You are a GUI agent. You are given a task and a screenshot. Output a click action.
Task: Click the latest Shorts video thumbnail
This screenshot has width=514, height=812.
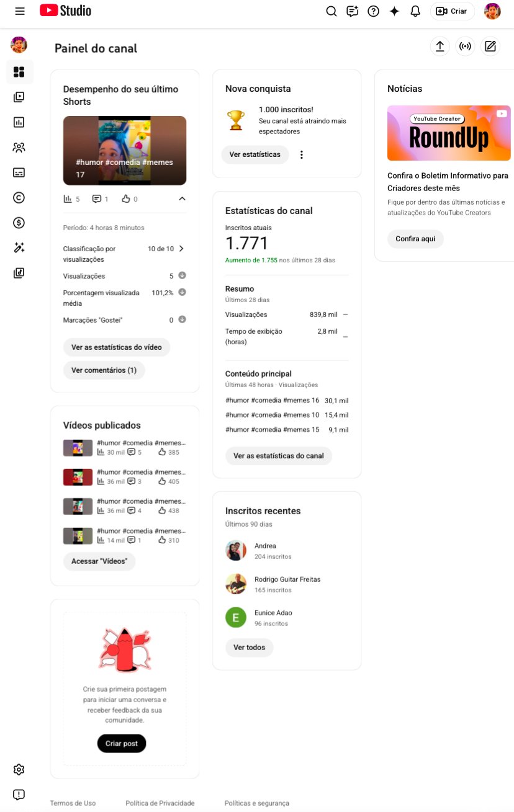[x=125, y=151]
